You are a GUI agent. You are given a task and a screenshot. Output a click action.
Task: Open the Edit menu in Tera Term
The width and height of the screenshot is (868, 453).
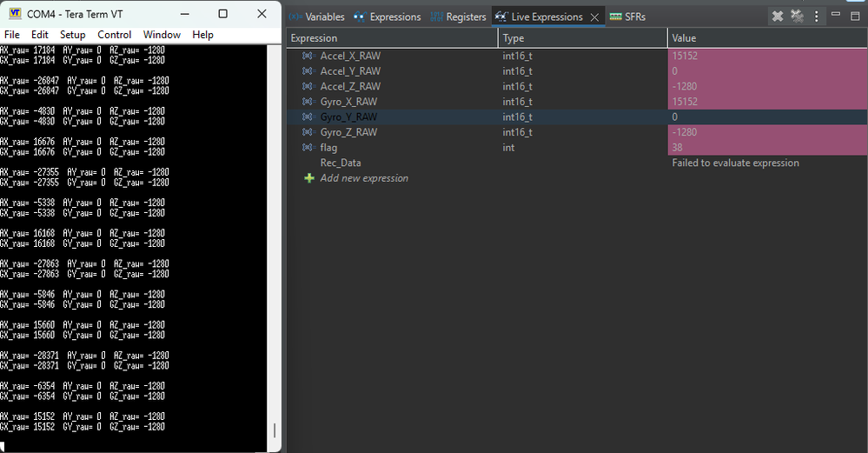39,34
